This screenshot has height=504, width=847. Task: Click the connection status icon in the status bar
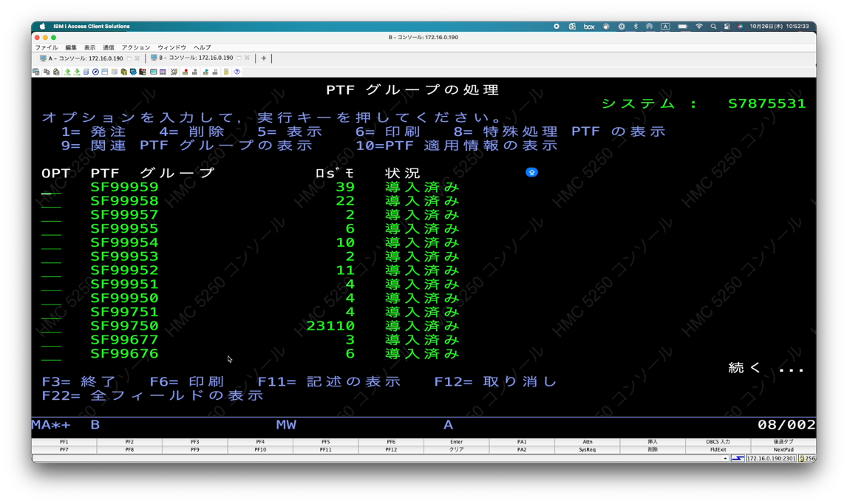pyautogui.click(x=738, y=459)
